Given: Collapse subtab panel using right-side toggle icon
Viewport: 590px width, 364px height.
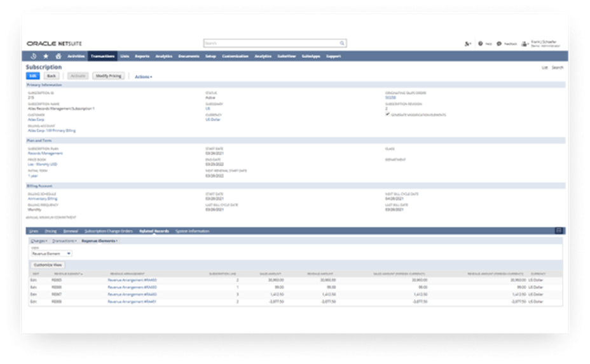Looking at the screenshot, I should (x=558, y=231).
